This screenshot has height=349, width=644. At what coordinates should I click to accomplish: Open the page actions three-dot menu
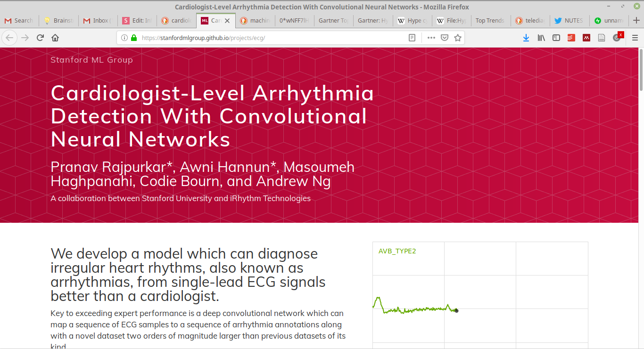(x=431, y=38)
